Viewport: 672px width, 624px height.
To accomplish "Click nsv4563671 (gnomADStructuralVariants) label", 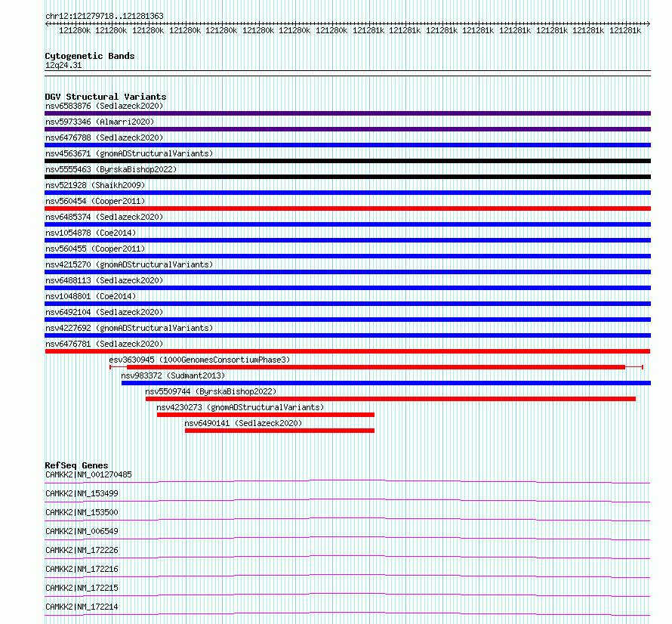I will (129, 153).
